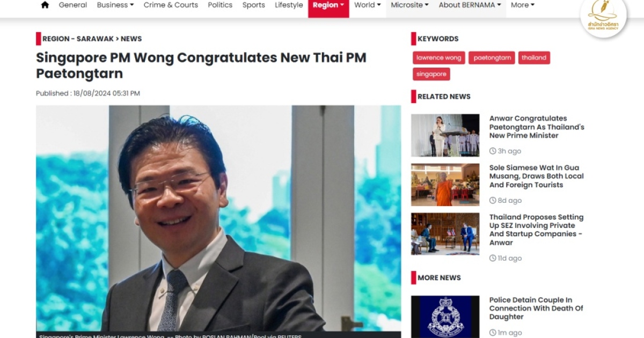Screen dimensions: 644x338
Task: Select the singapore keyword tag
Action: (431, 74)
